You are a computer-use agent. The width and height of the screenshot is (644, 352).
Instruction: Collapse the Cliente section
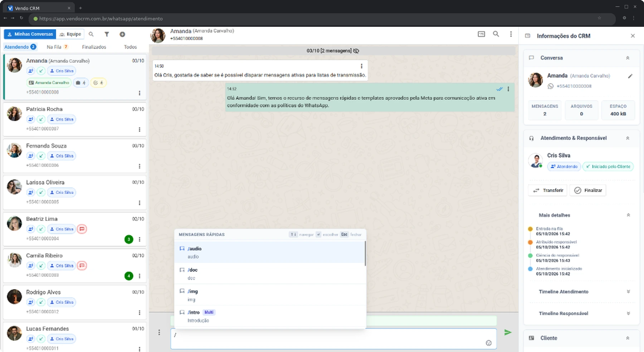(x=628, y=338)
